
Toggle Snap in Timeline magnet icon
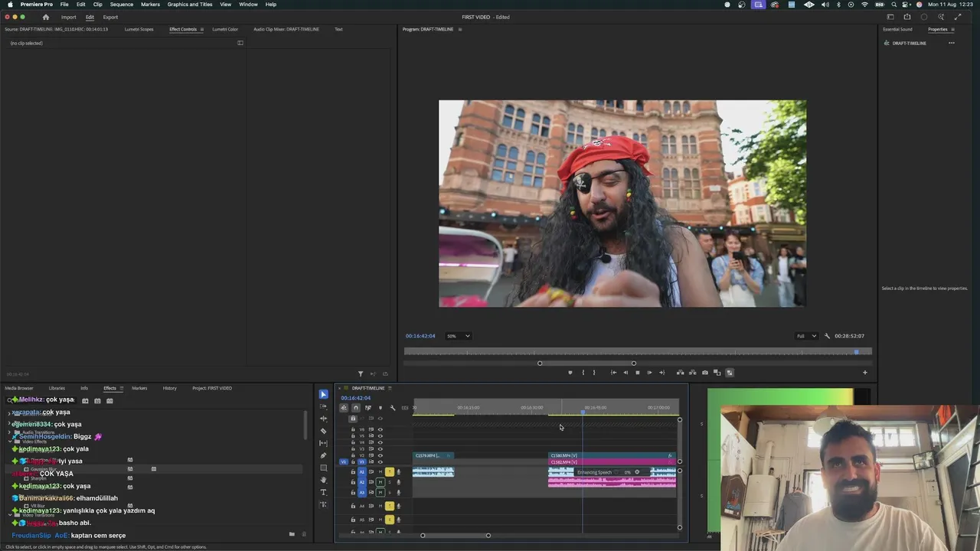point(356,408)
